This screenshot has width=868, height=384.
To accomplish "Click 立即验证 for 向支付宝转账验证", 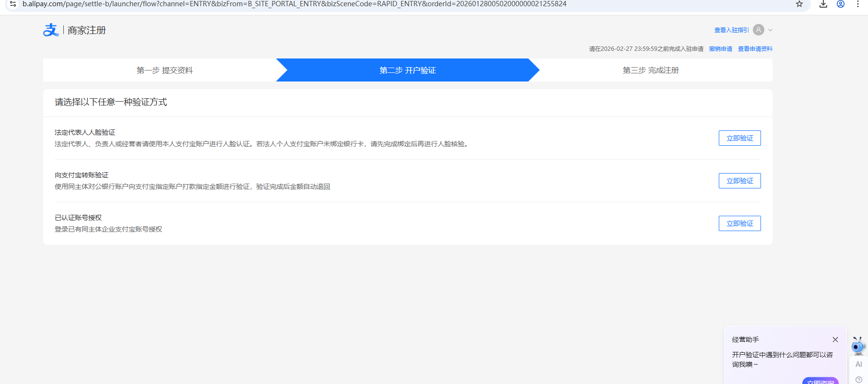I will 739,181.
